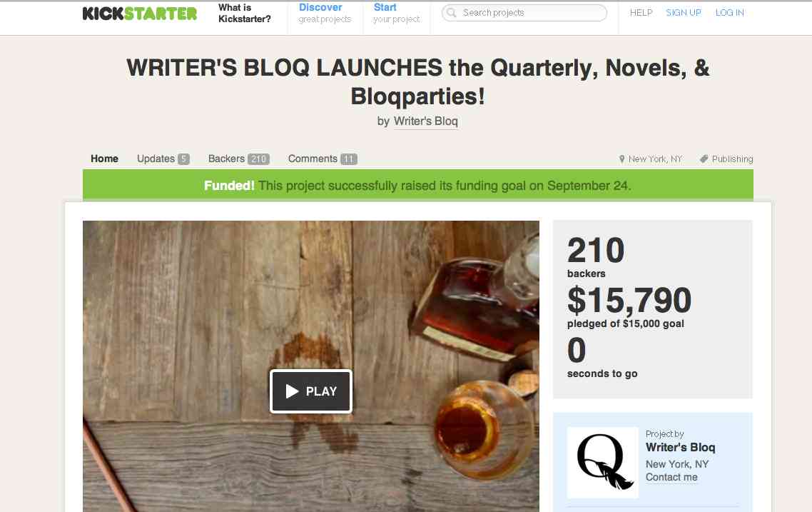
Task: Switch to the Backers tab
Action: pos(239,159)
